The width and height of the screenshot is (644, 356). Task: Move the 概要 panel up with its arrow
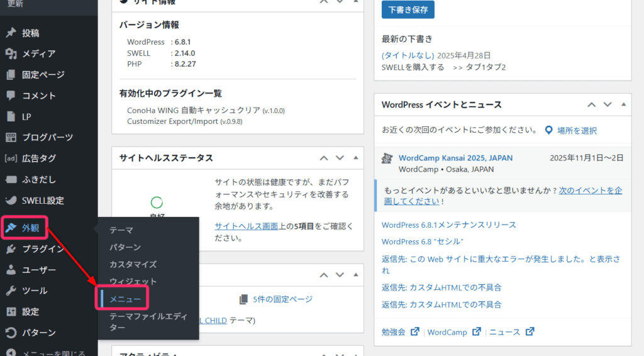pos(324,275)
